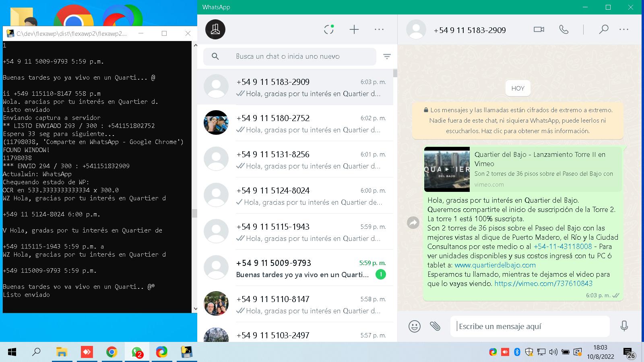
Task: Toggle the unread chats filter icon
Action: point(387,57)
